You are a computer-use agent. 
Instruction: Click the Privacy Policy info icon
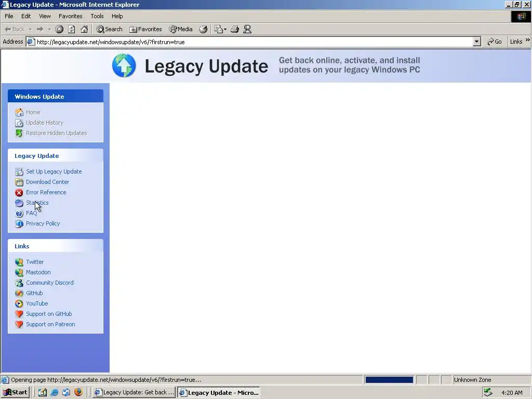[19, 224]
